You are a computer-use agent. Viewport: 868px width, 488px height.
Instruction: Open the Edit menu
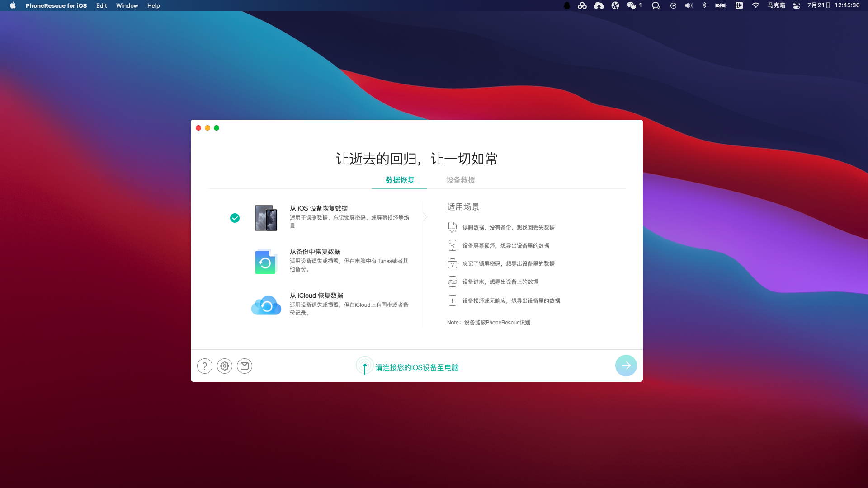pyautogui.click(x=101, y=5)
